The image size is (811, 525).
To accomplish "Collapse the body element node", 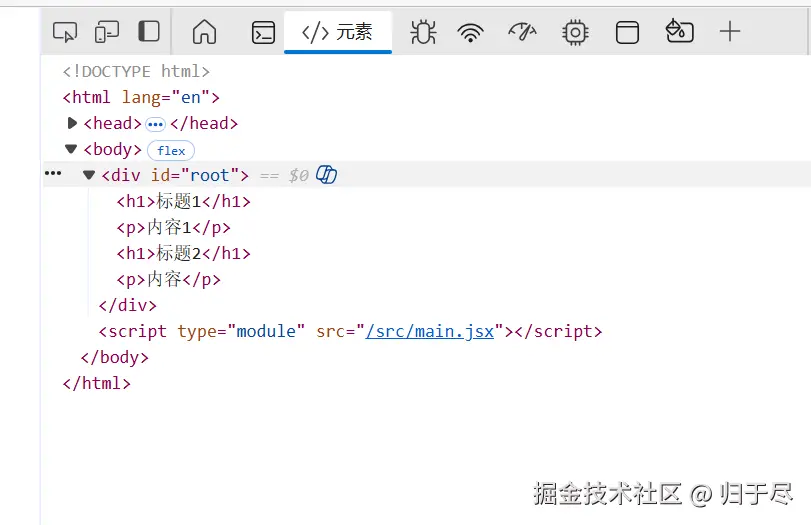I will coord(71,149).
